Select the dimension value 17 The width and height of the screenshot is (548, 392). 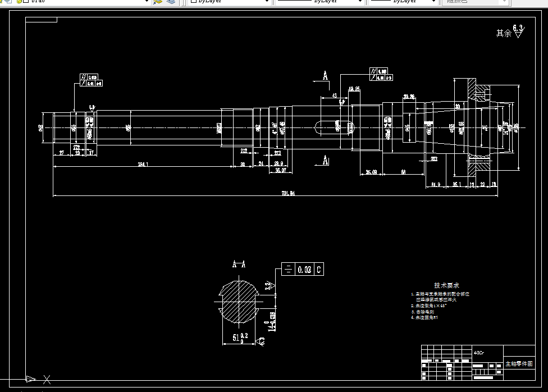tap(91, 152)
